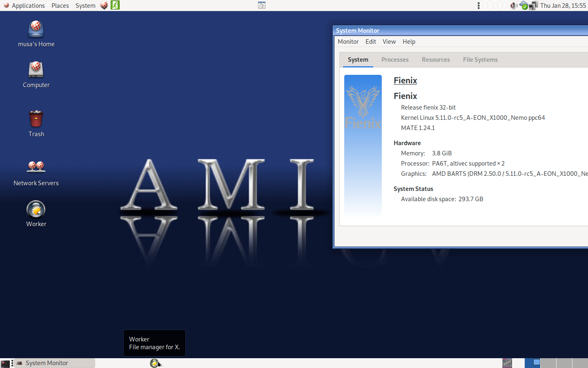Click the network computers tray icon
This screenshot has height=368, width=588.
coord(533,6)
